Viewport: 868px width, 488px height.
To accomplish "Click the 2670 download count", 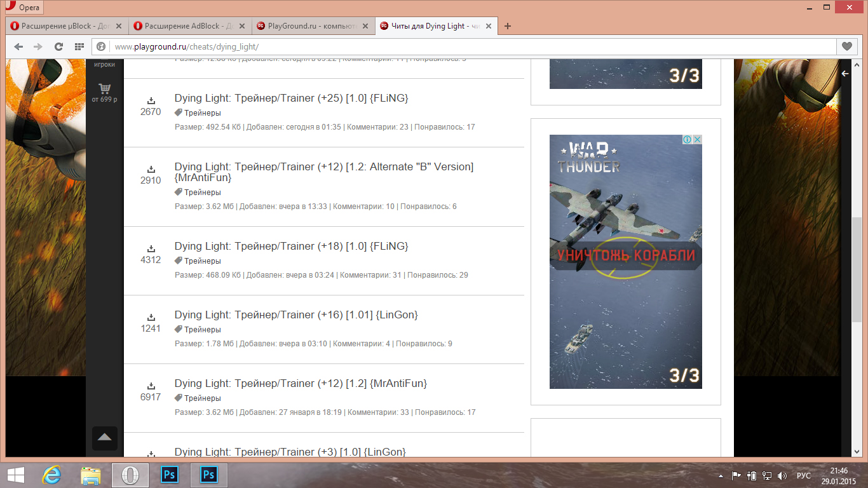I will (x=151, y=112).
